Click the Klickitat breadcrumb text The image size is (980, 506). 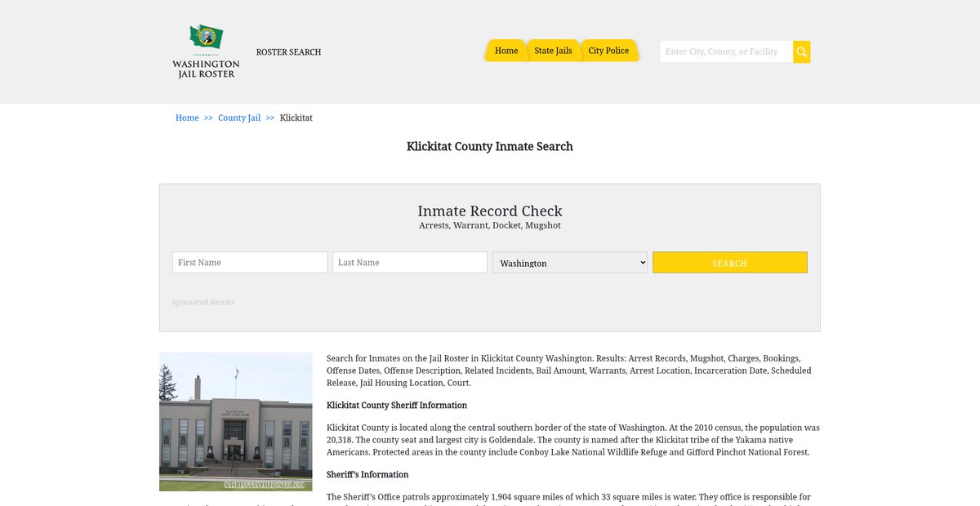296,118
